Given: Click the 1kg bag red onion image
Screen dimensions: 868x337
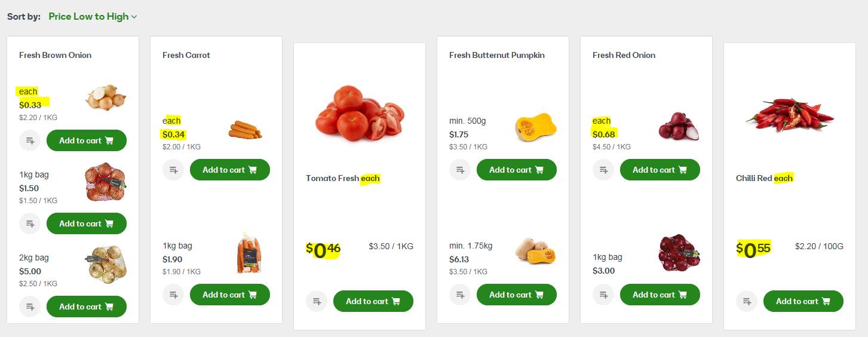Looking at the screenshot, I should pos(679,253).
